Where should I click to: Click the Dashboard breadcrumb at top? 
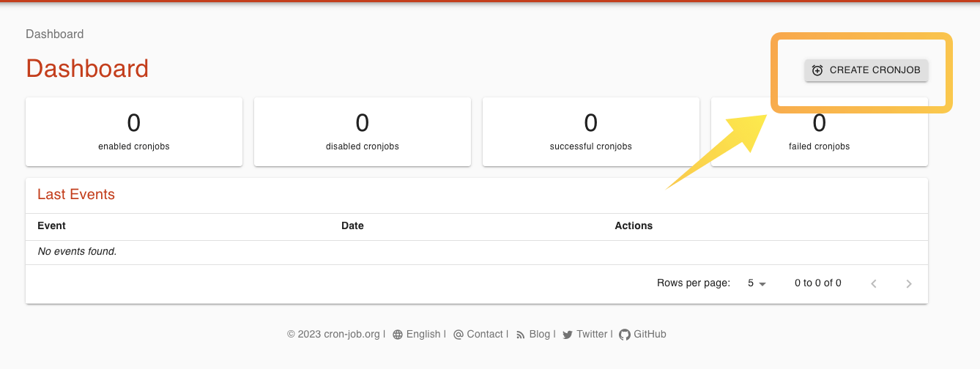coord(55,34)
